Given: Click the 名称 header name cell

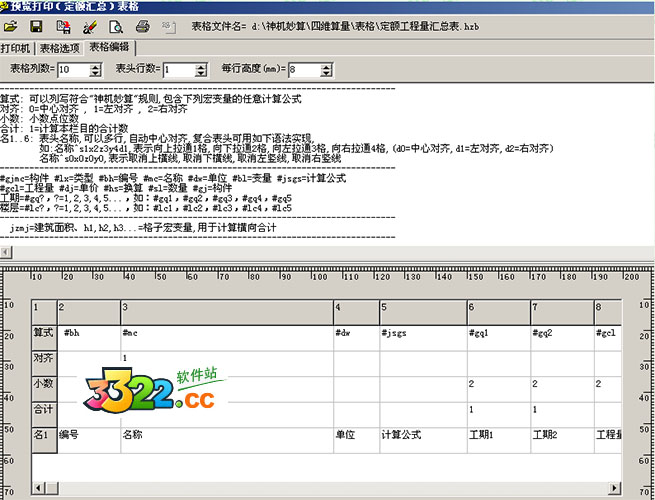Looking at the screenshot, I should 227,440.
